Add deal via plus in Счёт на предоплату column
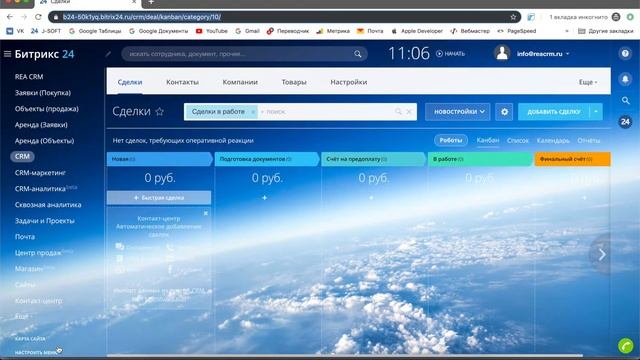This screenshot has width=640, height=360. pyautogui.click(x=371, y=198)
